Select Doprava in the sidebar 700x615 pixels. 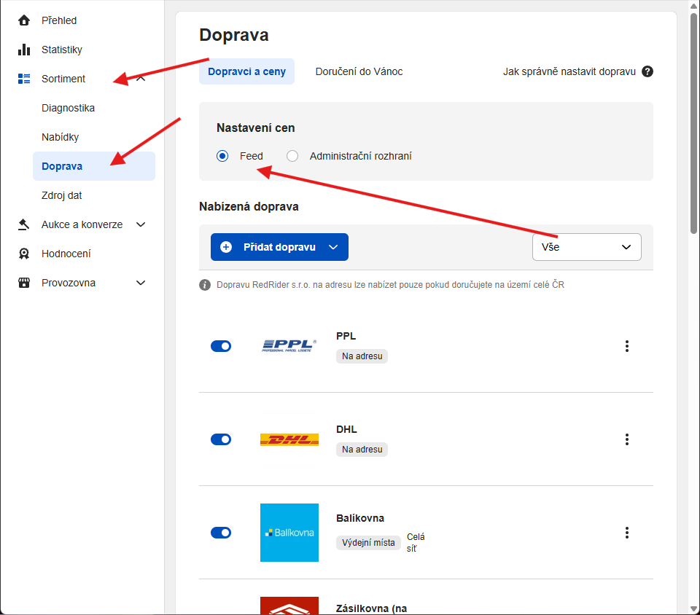click(94, 166)
